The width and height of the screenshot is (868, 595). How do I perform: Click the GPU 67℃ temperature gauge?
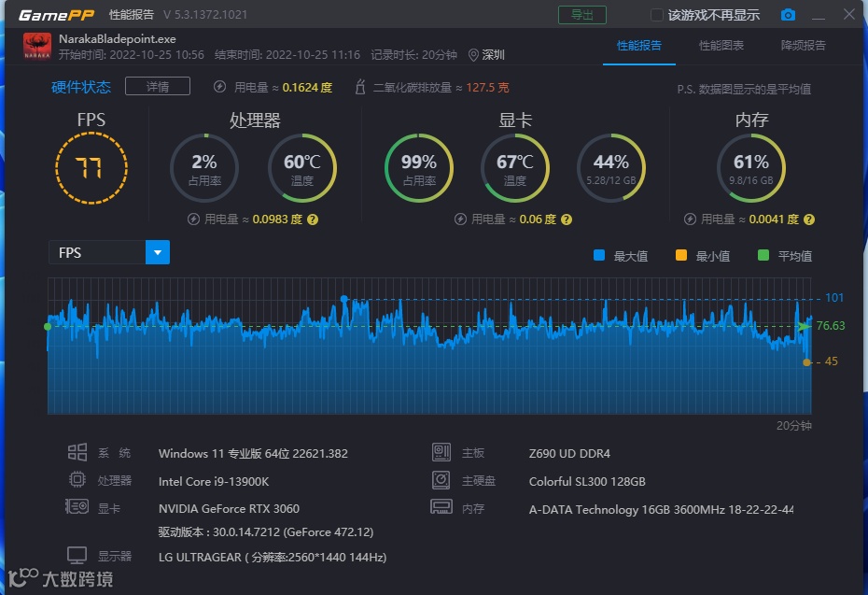coord(515,168)
